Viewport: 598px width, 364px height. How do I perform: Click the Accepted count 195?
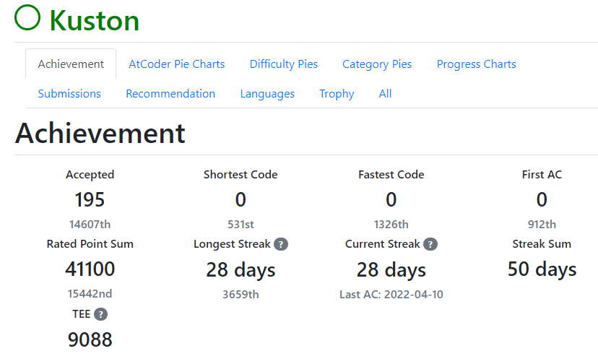[90, 199]
